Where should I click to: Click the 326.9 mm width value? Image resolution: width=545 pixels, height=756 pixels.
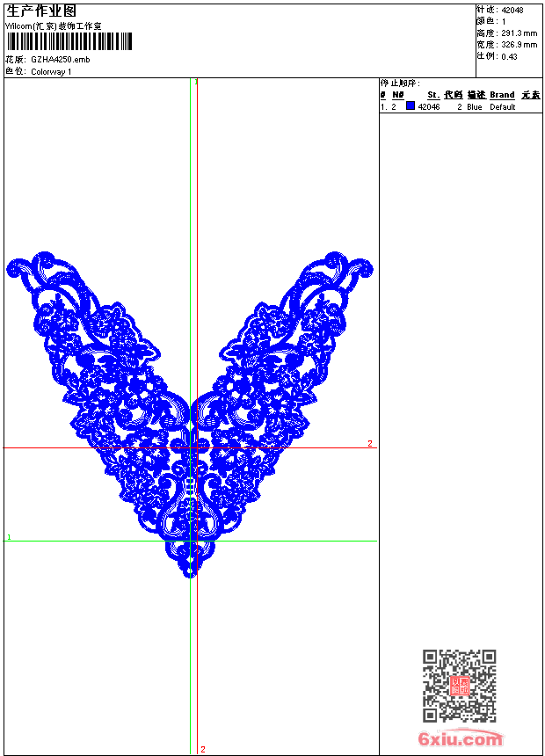click(519, 44)
